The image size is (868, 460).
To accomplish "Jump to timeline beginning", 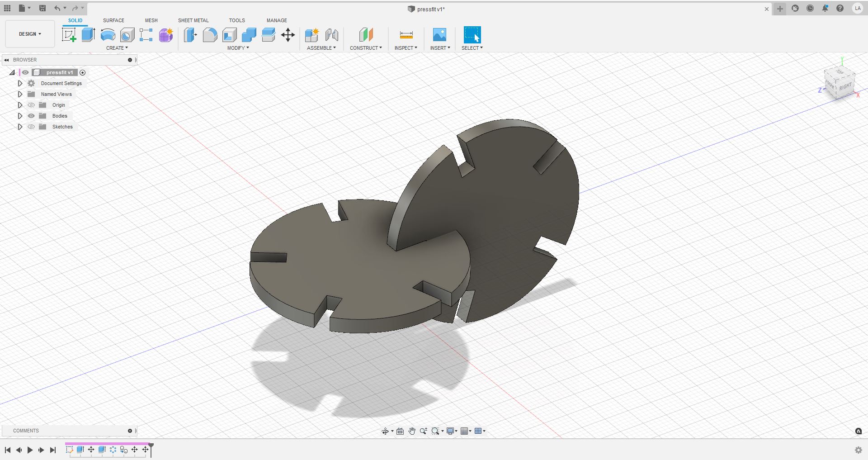I will pos(8,450).
